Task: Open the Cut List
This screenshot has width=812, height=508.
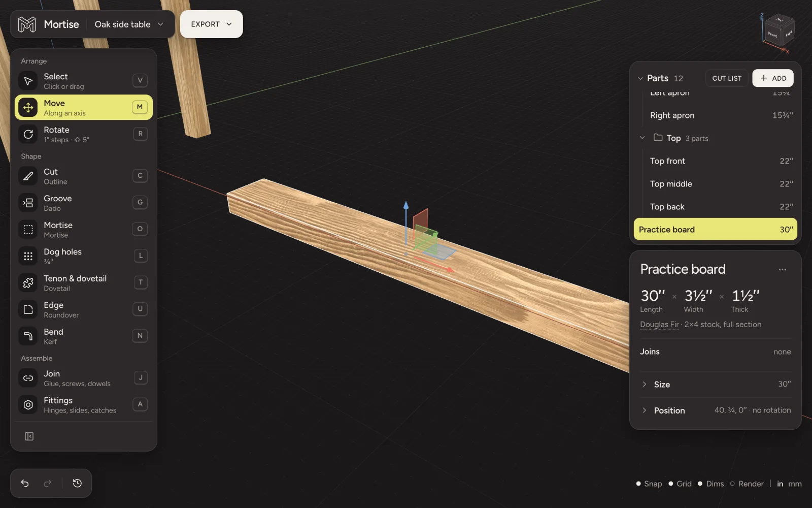Action: tap(727, 78)
